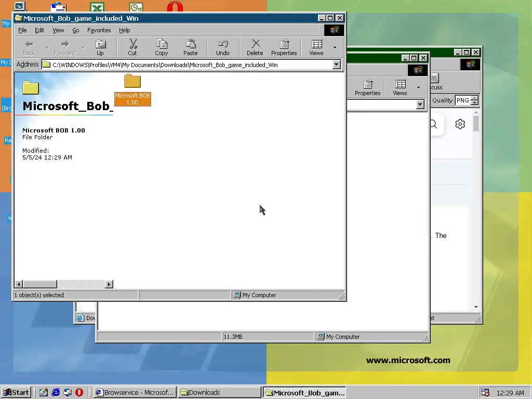Click the search magnifier in the browser window
Screen dimensions: 532x399
pyautogui.click(x=434, y=124)
